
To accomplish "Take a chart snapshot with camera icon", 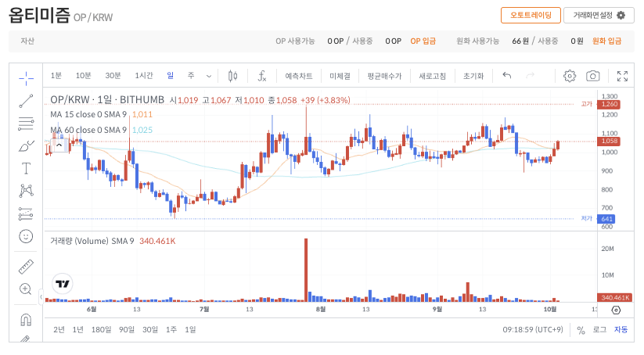I will click(593, 76).
